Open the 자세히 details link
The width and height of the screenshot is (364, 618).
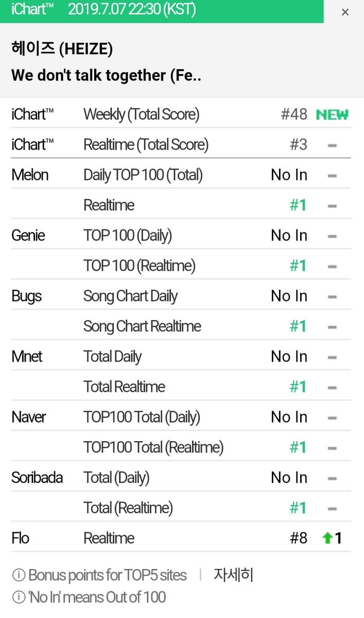tap(233, 575)
